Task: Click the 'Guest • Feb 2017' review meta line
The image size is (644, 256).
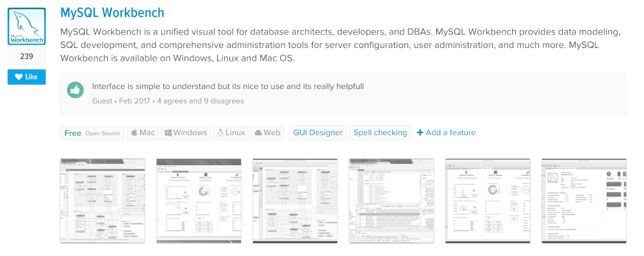Action: [x=168, y=101]
